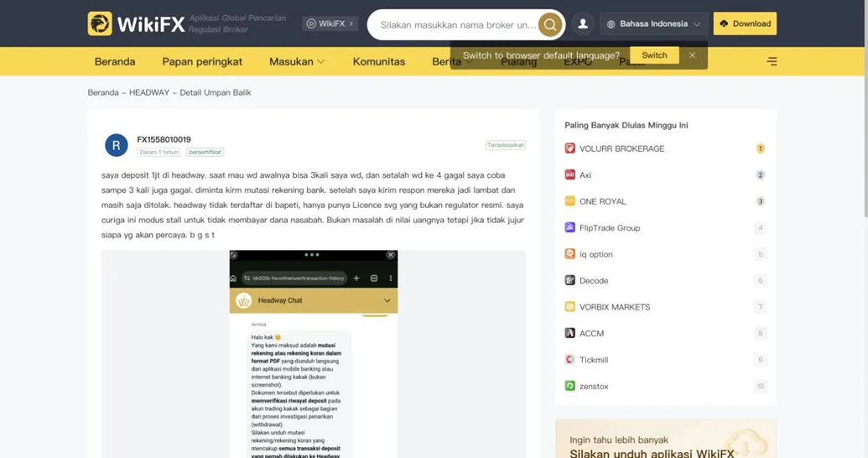Click the zenstox broker logo

click(x=569, y=386)
